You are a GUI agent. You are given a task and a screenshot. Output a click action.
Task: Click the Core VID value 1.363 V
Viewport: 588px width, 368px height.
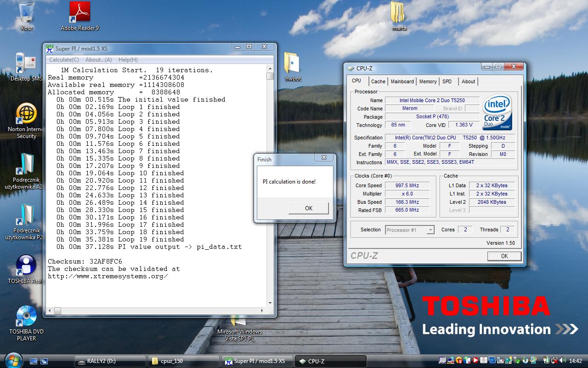click(x=464, y=125)
